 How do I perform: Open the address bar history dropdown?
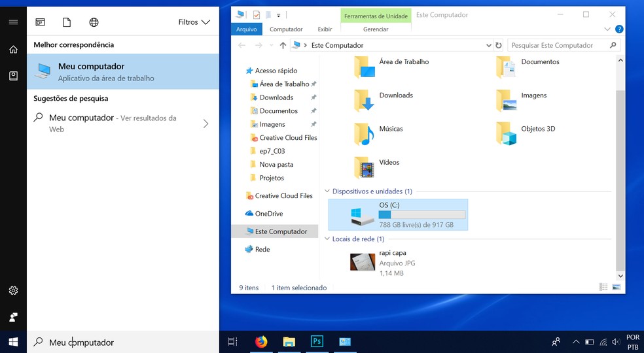point(488,46)
